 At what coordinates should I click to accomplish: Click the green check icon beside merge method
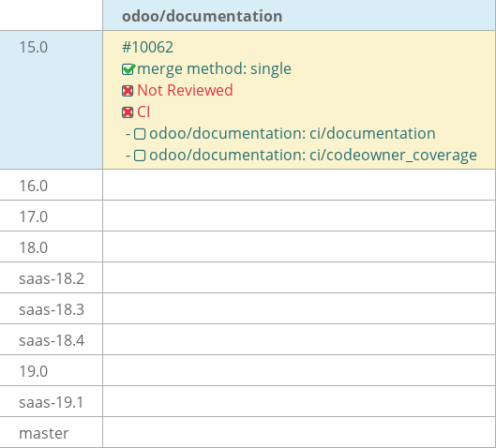coord(128,69)
